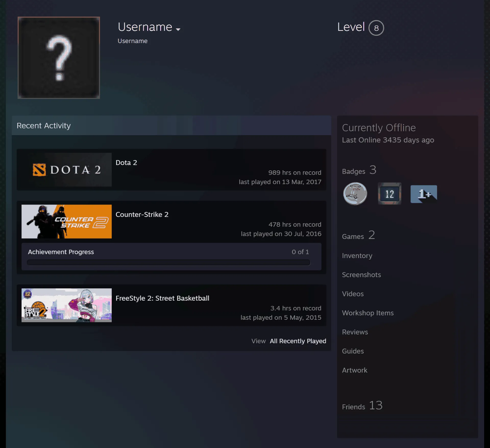
Task: Open the Counter-Strike 2 game banner
Action: pyautogui.click(x=67, y=222)
